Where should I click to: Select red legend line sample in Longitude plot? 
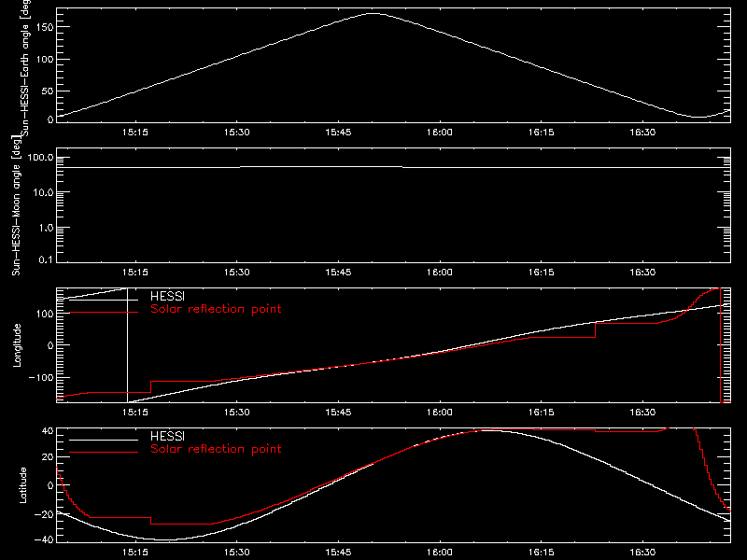pyautogui.click(x=104, y=313)
